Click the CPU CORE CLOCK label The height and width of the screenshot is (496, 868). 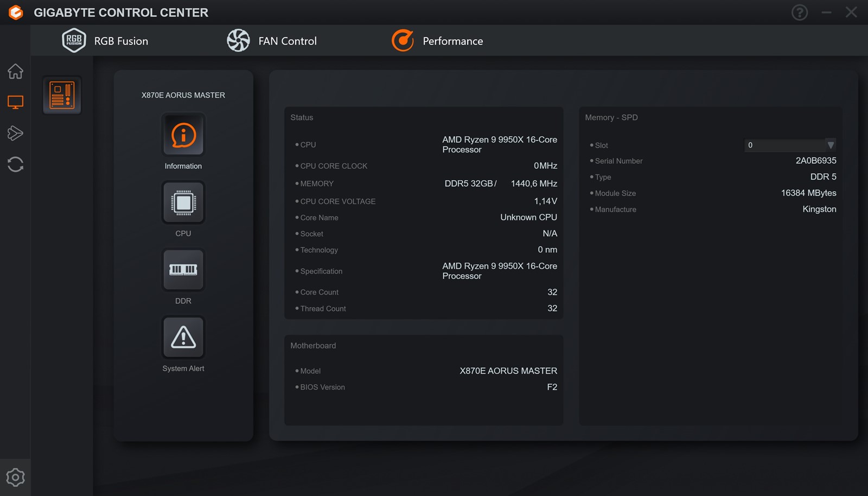[x=334, y=166]
